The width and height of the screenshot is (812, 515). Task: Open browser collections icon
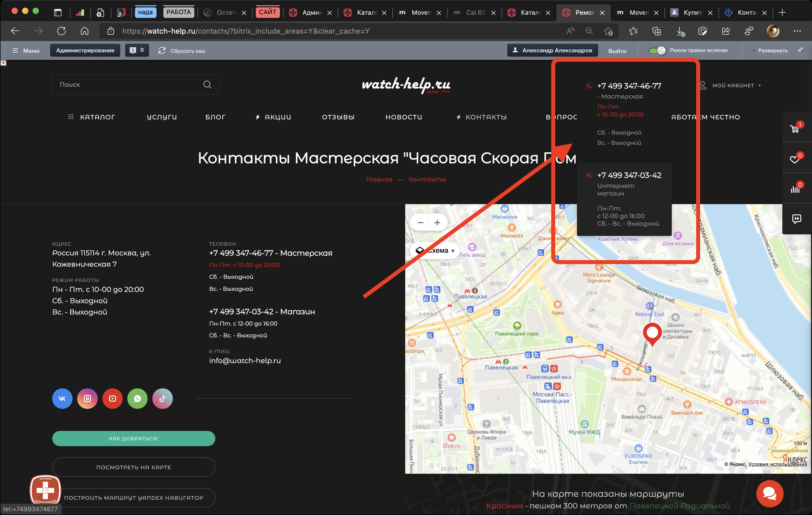pyautogui.click(x=657, y=31)
